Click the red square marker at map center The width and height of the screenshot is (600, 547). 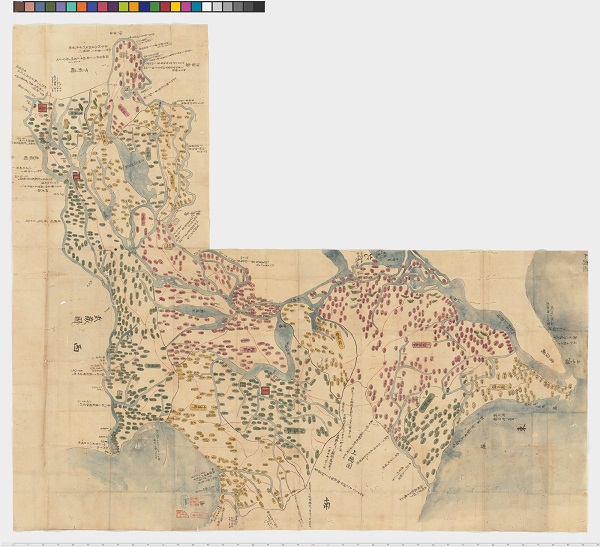[x=265, y=390]
